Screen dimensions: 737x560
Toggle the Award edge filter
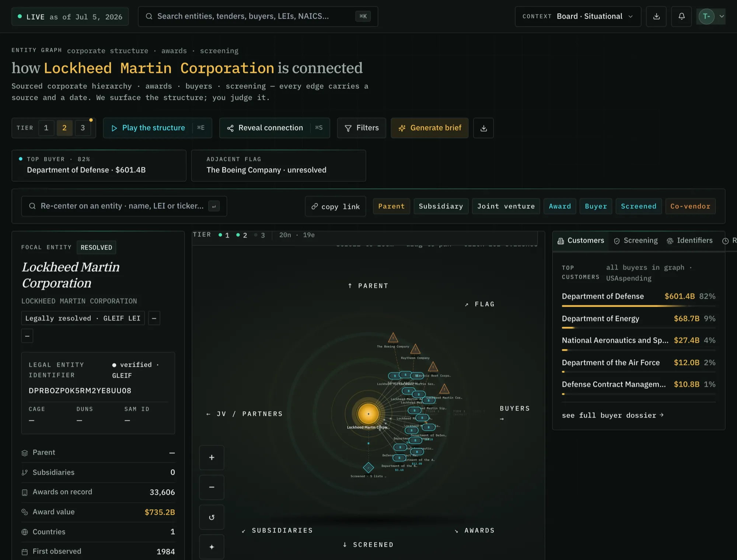(560, 206)
